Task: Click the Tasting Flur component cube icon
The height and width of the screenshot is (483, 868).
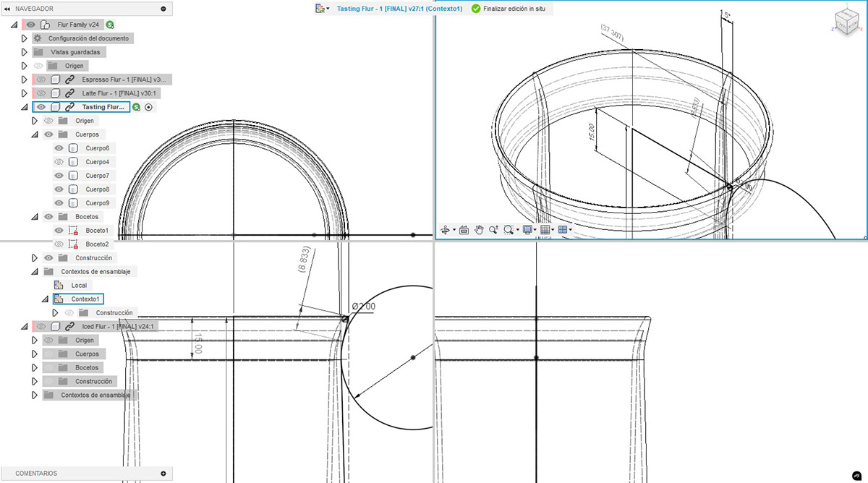Action: [x=56, y=107]
